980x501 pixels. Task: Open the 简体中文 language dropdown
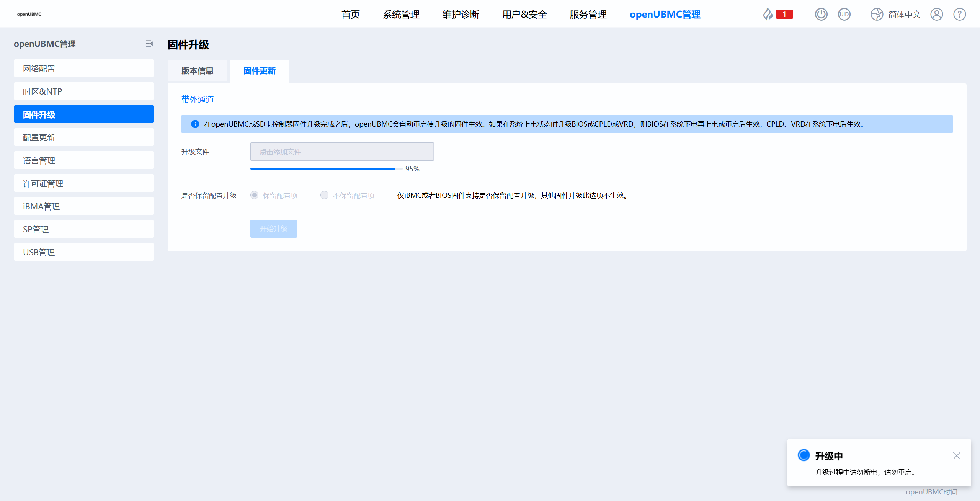904,15
